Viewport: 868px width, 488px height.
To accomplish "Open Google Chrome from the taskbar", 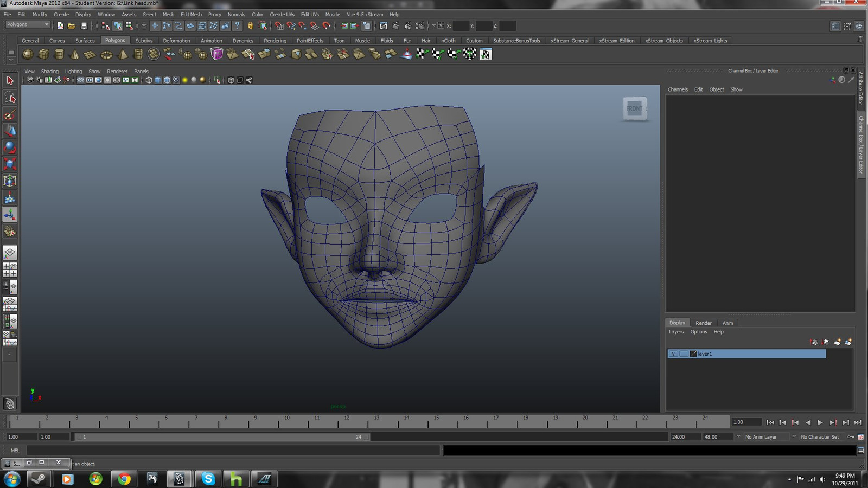I will click(x=124, y=479).
